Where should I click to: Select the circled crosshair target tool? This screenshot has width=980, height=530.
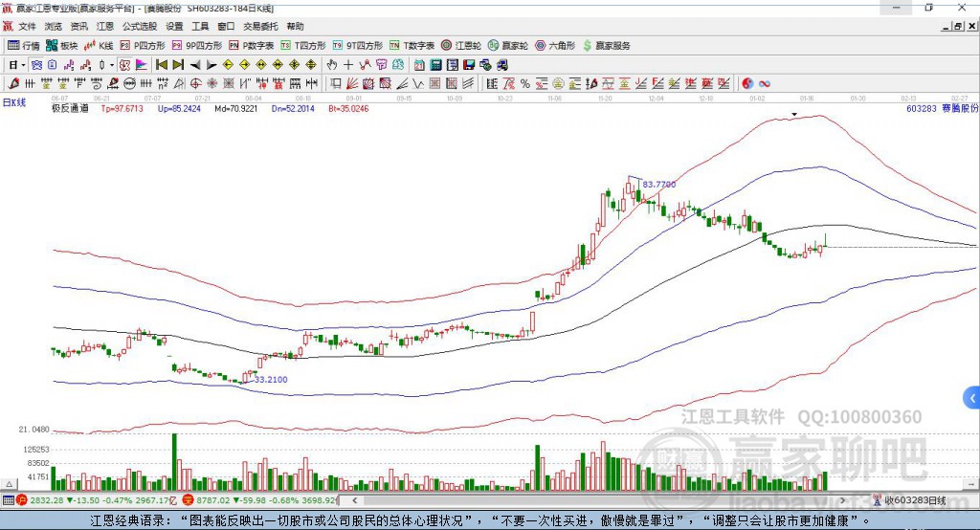coord(195,83)
